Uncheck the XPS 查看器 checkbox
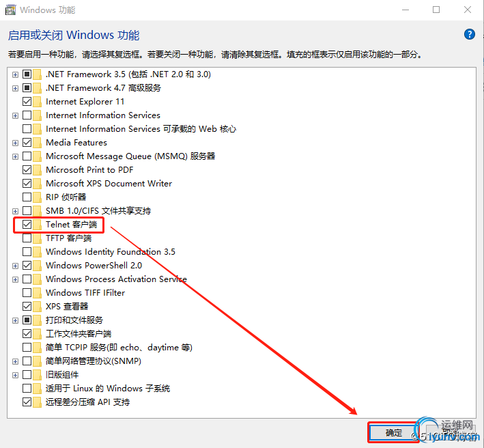484x448 pixels. (x=27, y=306)
